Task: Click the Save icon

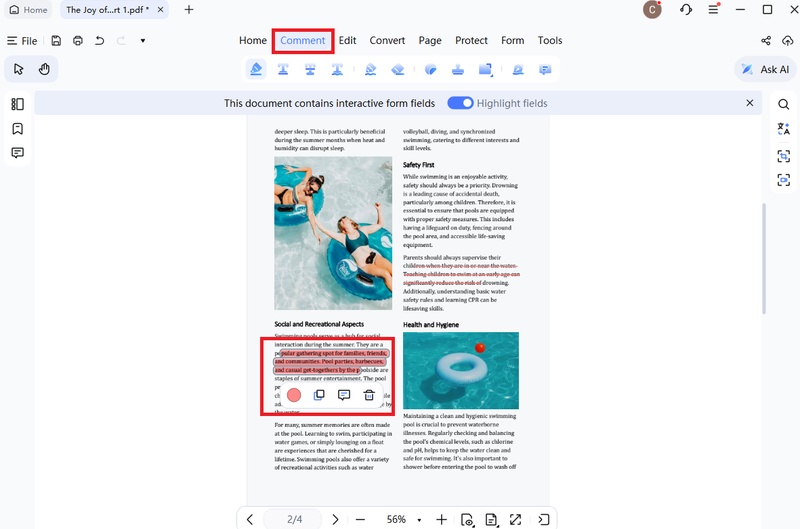Action: click(56, 40)
